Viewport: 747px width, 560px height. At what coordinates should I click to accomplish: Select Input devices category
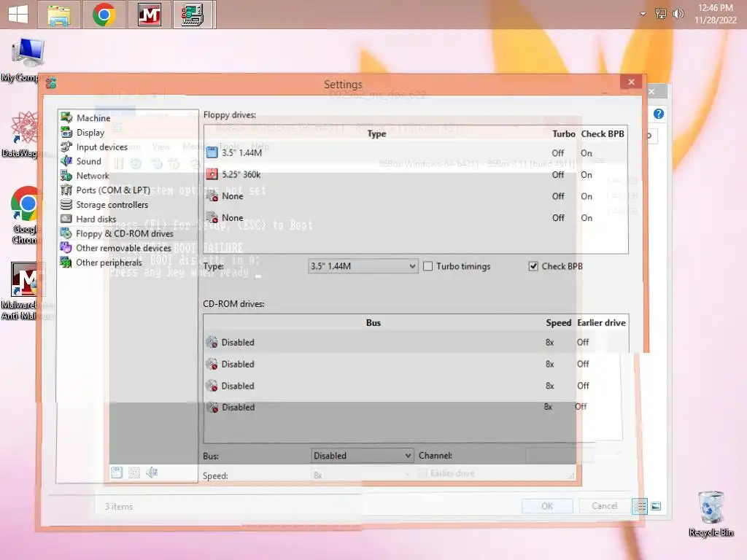coord(94,147)
